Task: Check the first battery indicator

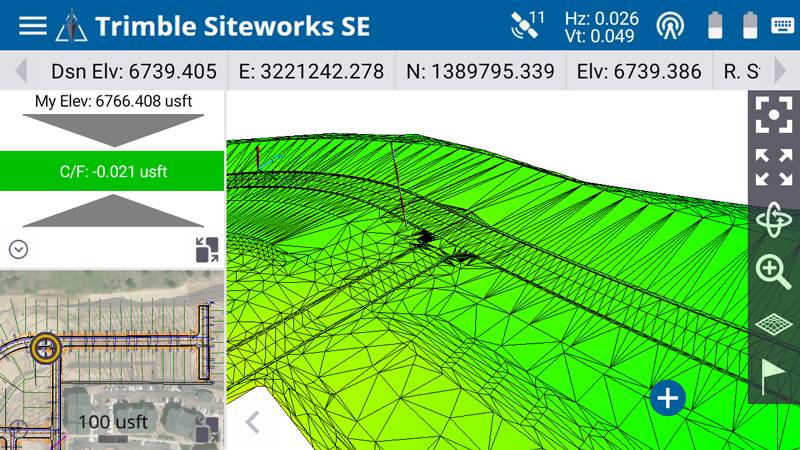Action: [715, 26]
